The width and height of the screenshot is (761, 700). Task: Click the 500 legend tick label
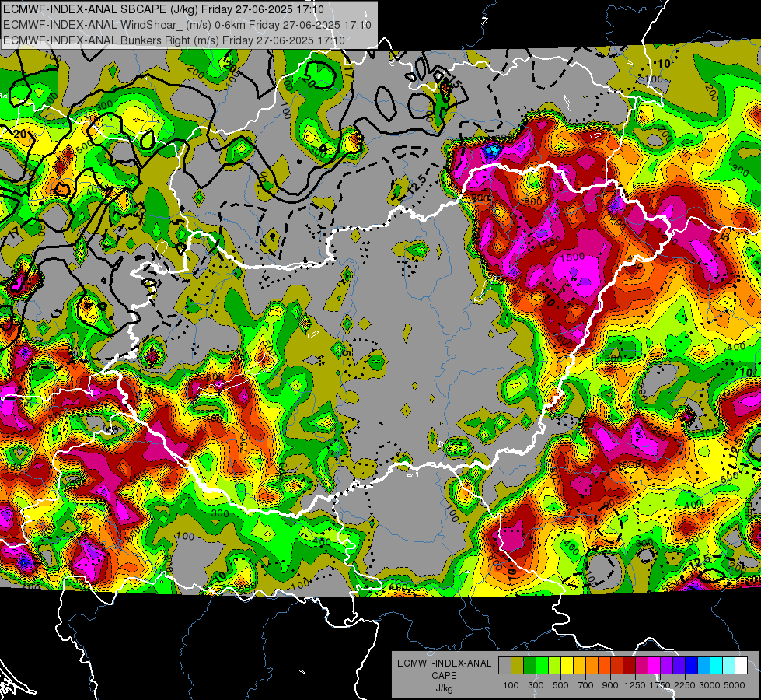[560, 685]
